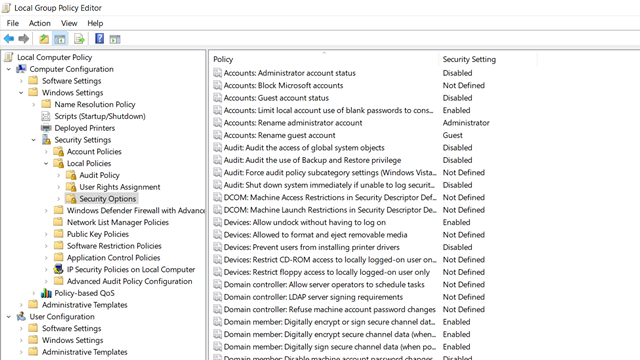
Task: Select Security Options in the tree
Action: (x=107, y=199)
